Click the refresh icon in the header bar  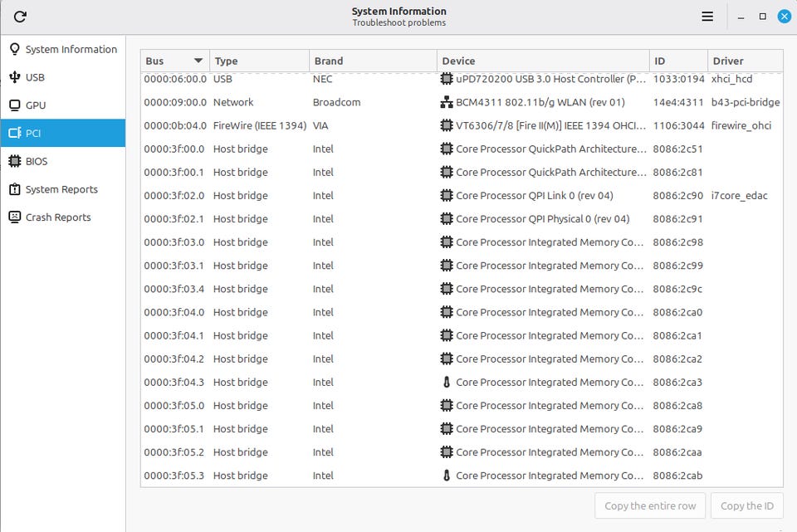(20, 17)
